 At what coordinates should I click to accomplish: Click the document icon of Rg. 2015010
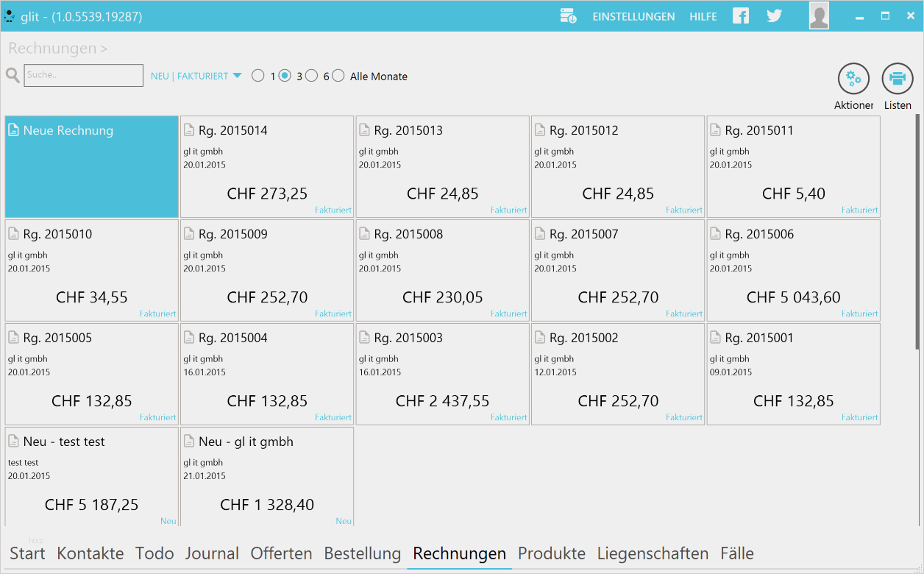tap(13, 234)
